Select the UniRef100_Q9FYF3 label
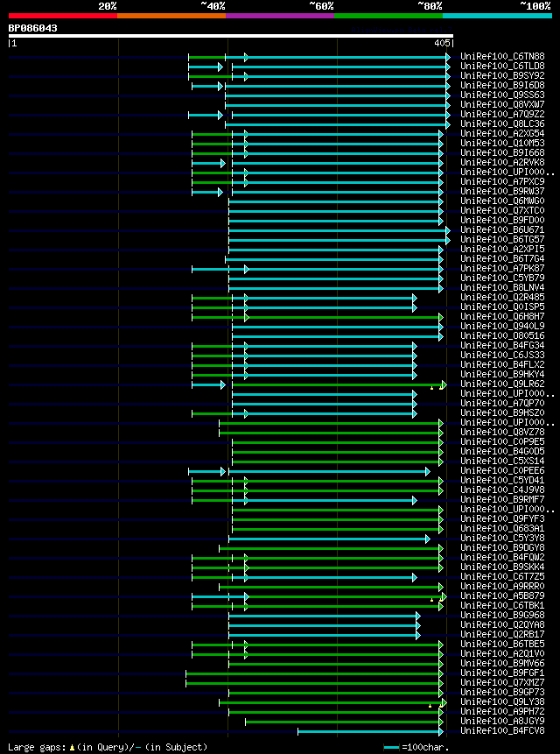560x754 pixels. pyautogui.click(x=502, y=518)
